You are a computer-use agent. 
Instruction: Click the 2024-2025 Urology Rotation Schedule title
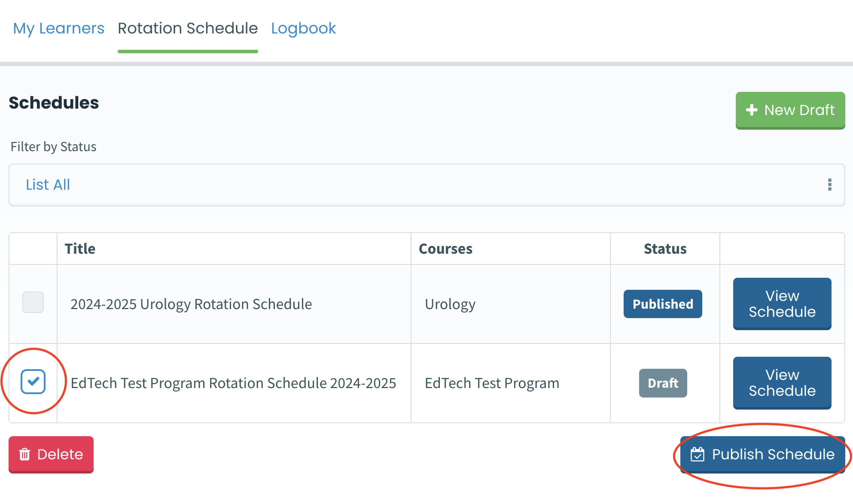[x=191, y=304]
